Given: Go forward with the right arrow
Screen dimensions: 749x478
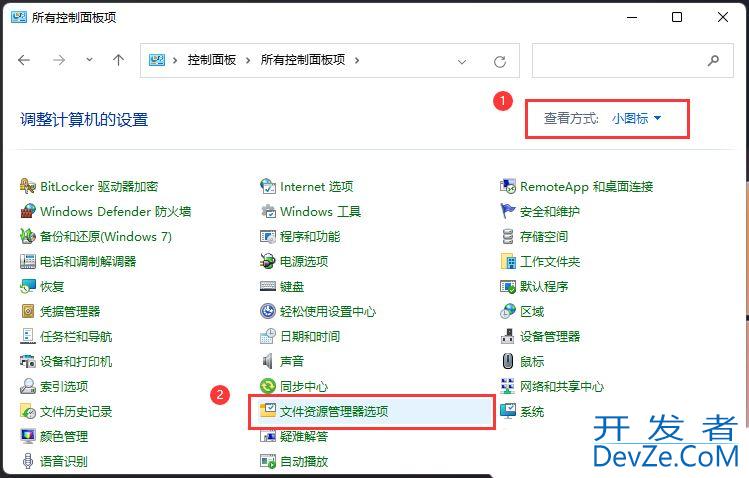Looking at the screenshot, I should [59, 60].
